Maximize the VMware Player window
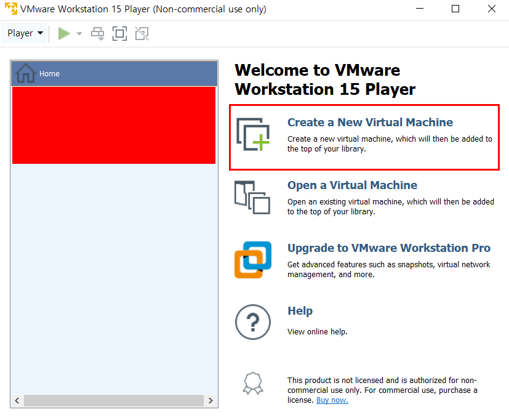509x420 pixels. [x=455, y=9]
